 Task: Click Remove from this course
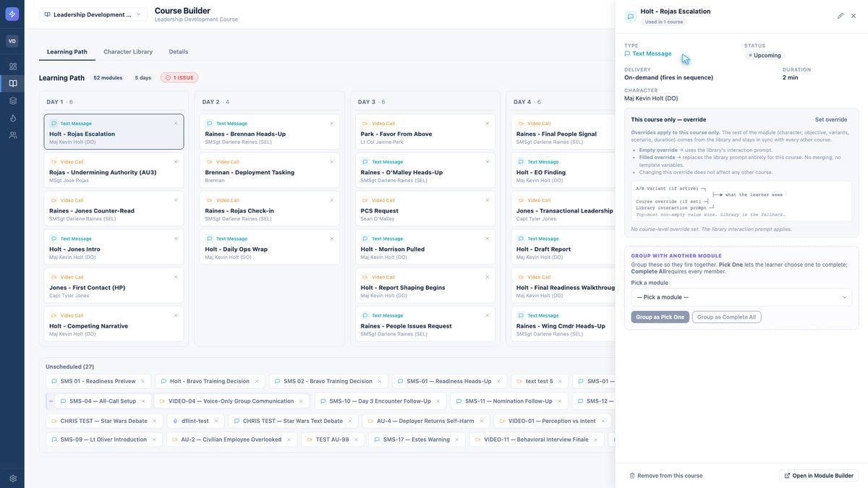(665, 476)
